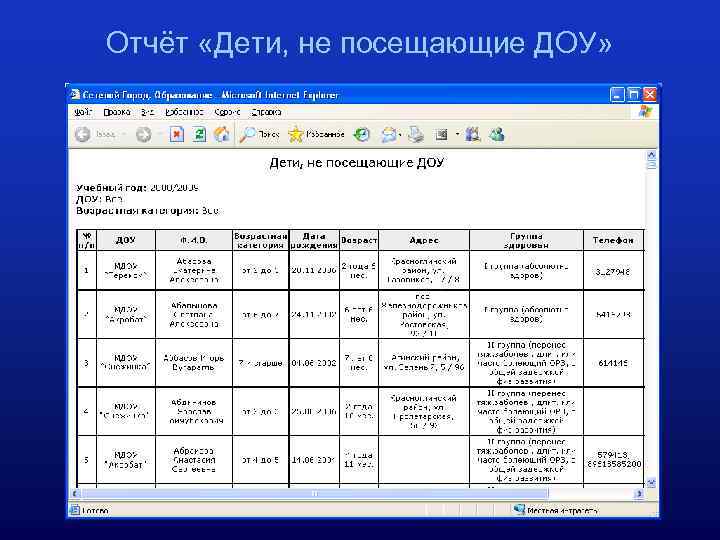720x540 pixels.
Task: Click the Возрастная категория column header
Action: click(x=260, y=240)
